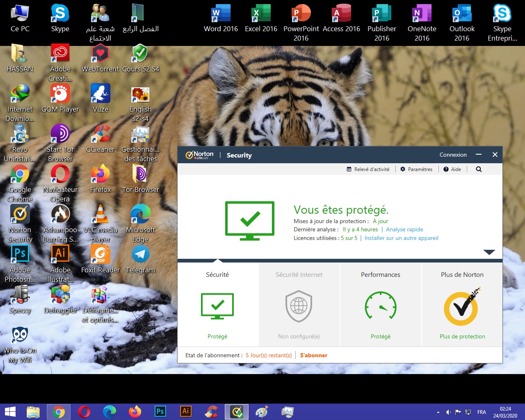Open Relevé d'activité report
Image resolution: width=525 pixels, height=420 pixels.
click(368, 169)
